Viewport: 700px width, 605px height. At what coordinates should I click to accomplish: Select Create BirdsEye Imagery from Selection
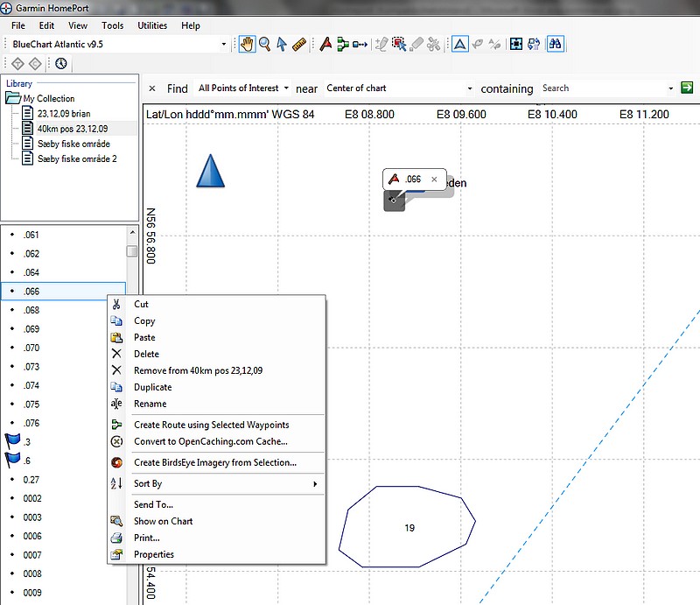216,462
